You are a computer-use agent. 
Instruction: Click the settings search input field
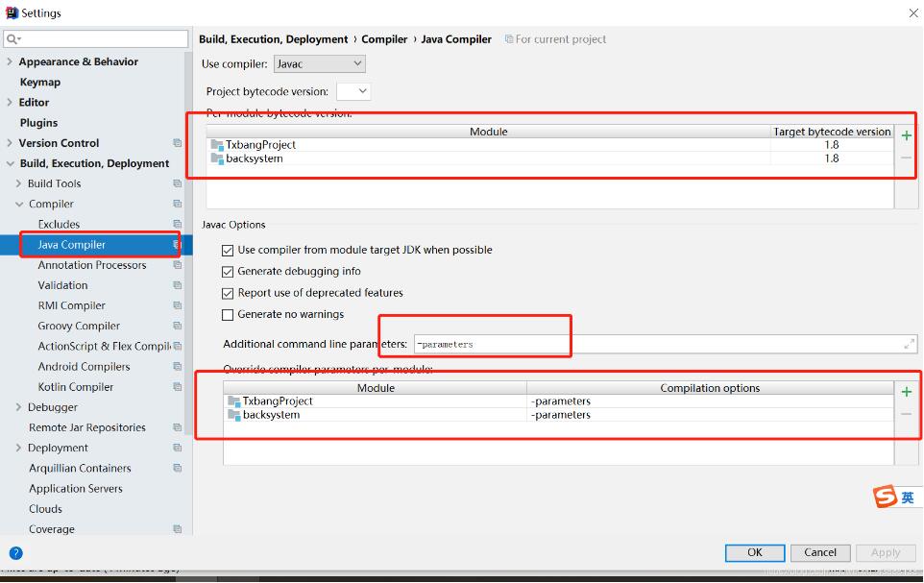[96, 39]
